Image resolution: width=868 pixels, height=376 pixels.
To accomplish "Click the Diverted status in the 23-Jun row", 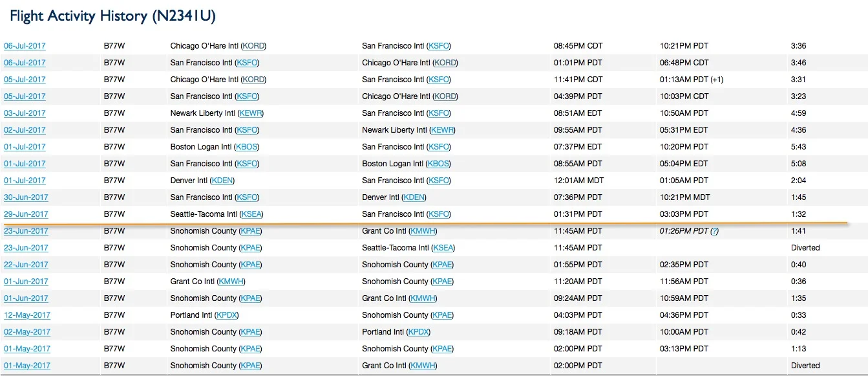I will point(805,248).
